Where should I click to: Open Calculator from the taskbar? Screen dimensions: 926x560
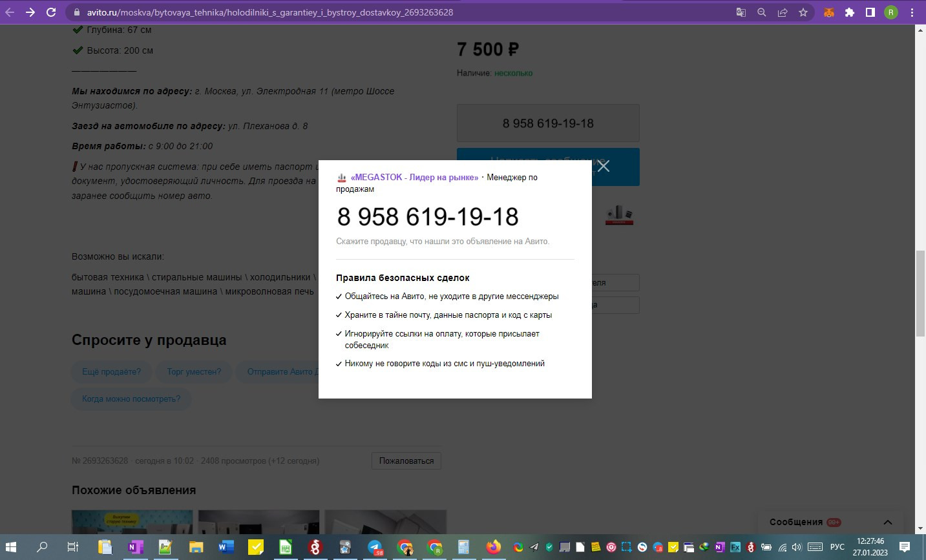tap(463, 548)
